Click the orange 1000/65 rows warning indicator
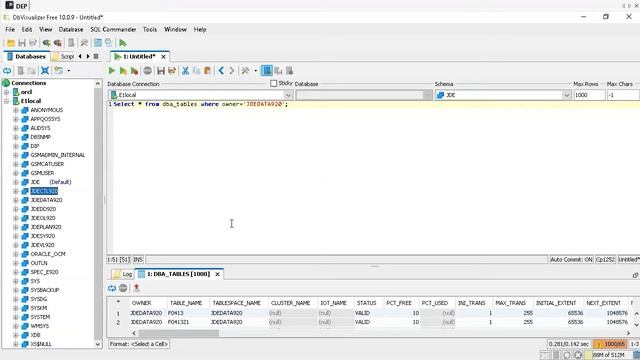640x360 pixels. click(x=610, y=344)
